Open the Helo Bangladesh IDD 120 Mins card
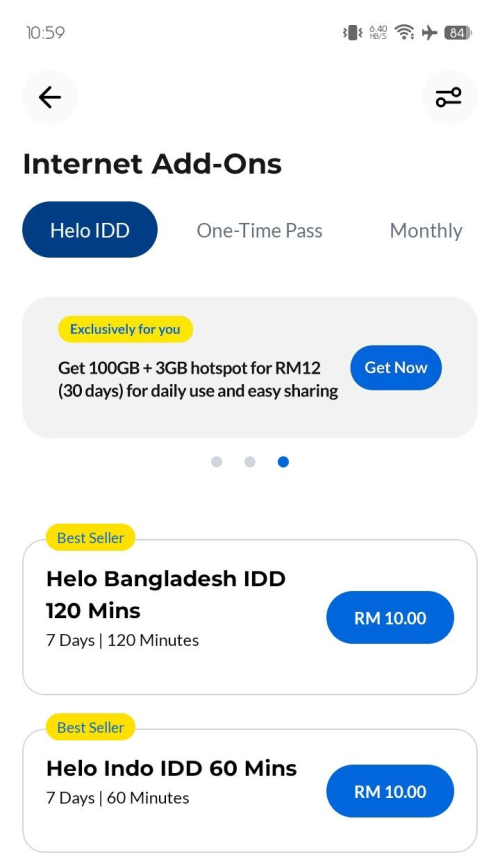Image resolution: width=500 pixels, height=864 pixels. pos(250,617)
